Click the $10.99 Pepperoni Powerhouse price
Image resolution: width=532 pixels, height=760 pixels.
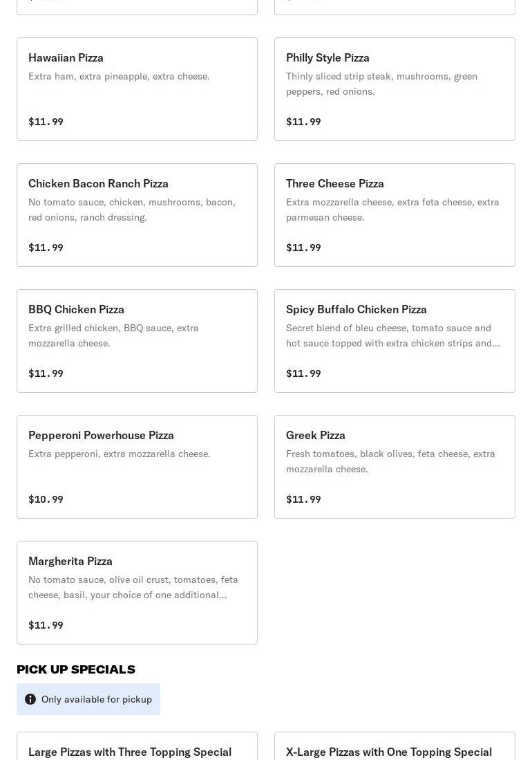(x=46, y=499)
